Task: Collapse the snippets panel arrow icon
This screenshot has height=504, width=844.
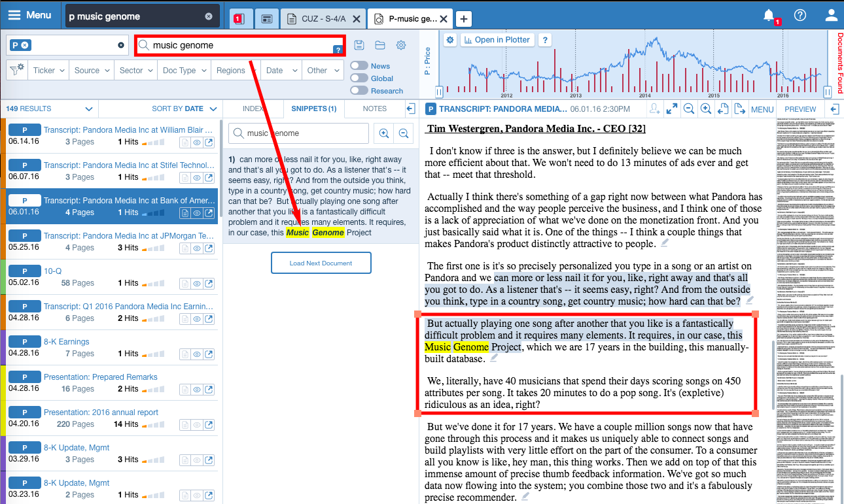Action: click(x=410, y=109)
